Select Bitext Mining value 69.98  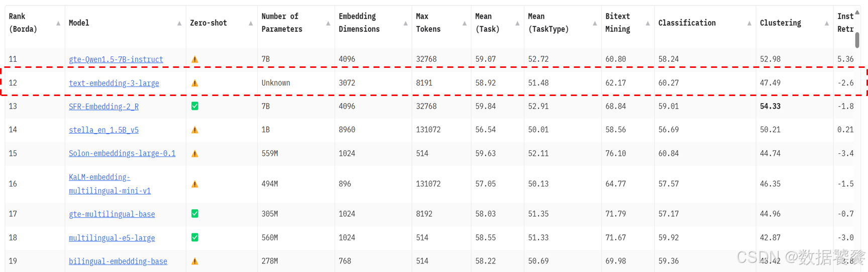[x=615, y=261]
